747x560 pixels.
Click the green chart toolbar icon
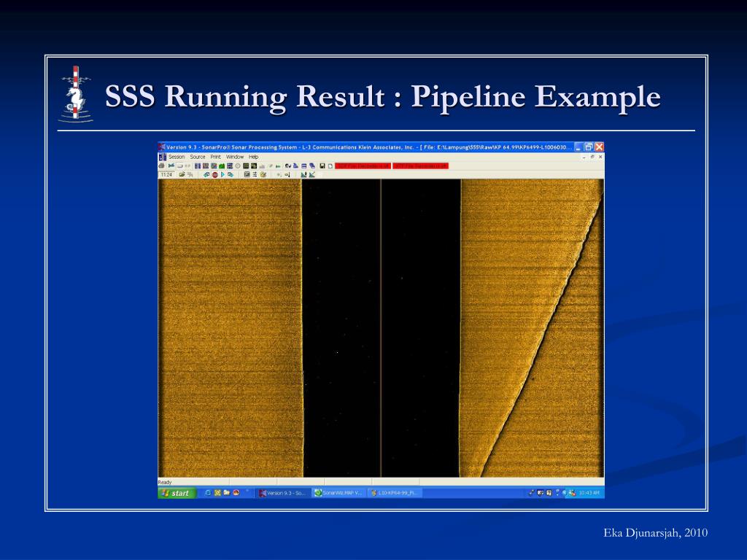222,166
